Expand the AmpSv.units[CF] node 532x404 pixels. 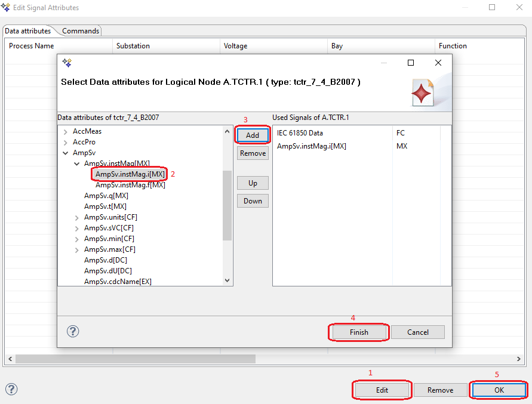pos(76,217)
